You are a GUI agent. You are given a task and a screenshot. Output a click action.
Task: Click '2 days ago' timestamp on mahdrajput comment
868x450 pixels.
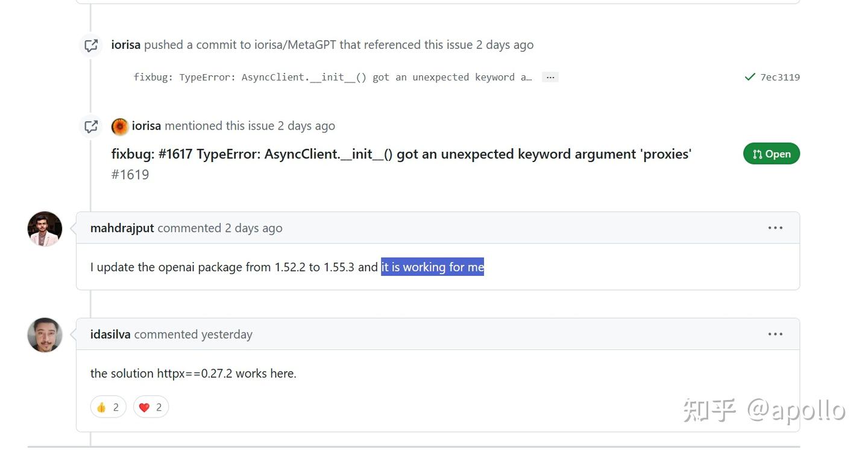click(253, 228)
